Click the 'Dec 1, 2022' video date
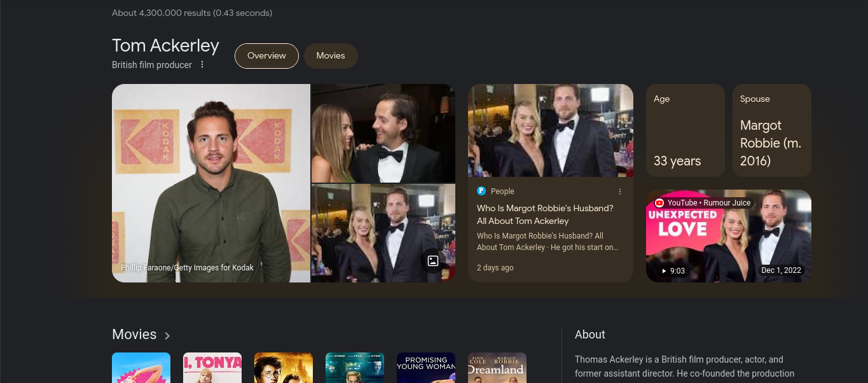 pos(782,270)
